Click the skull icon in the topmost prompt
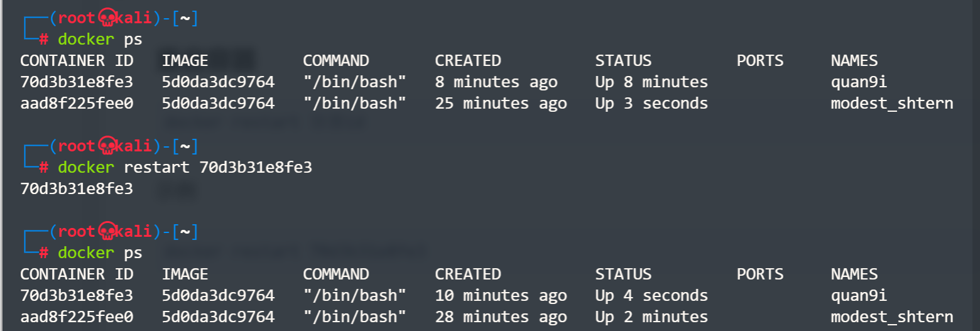980x331 pixels. [105, 19]
